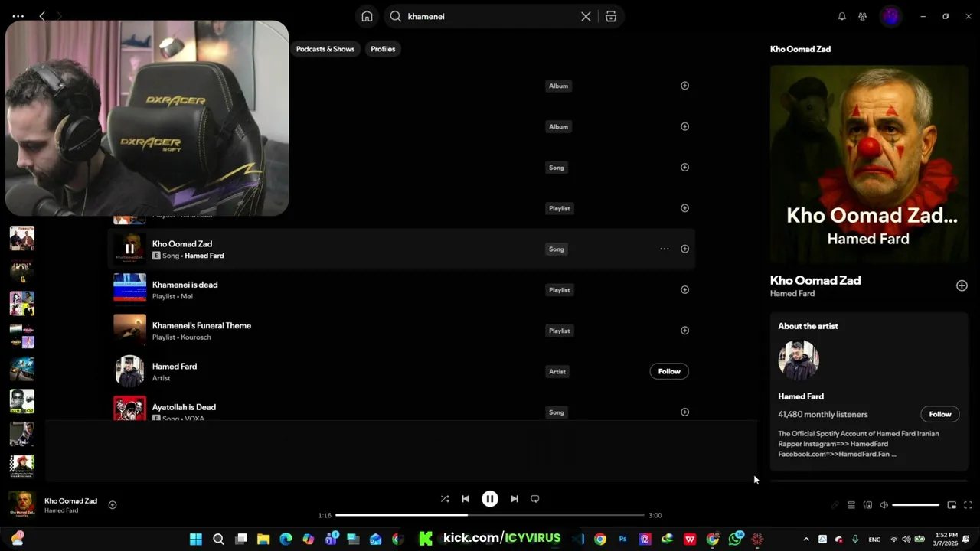Open Khamenei's Funeral Theme playlist
980x551 pixels.
(201, 325)
